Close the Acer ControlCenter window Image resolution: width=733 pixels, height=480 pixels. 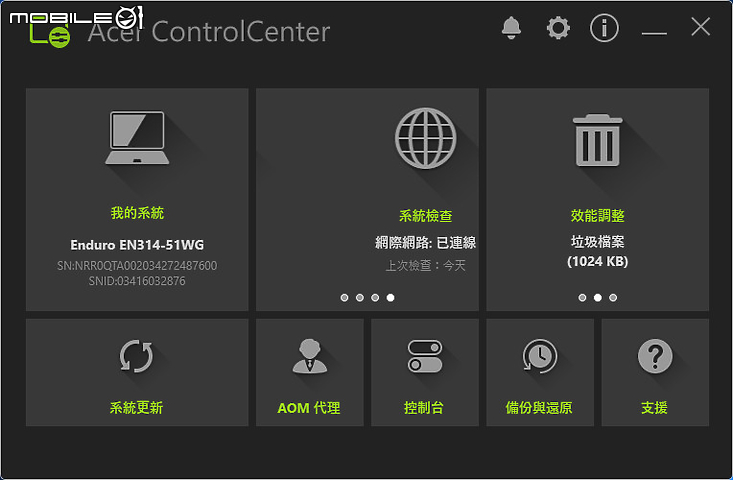pos(700,27)
